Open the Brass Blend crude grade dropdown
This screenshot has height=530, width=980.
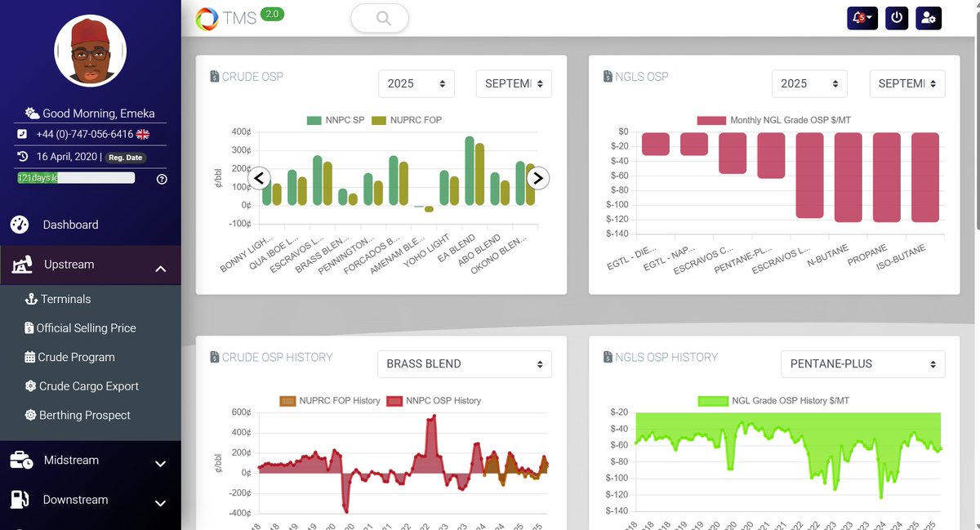465,364
